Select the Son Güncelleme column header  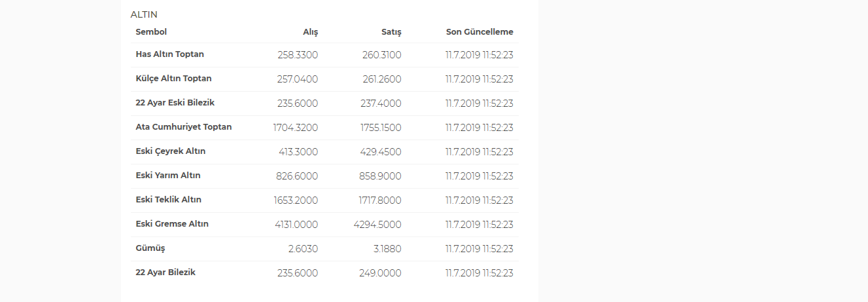click(479, 31)
